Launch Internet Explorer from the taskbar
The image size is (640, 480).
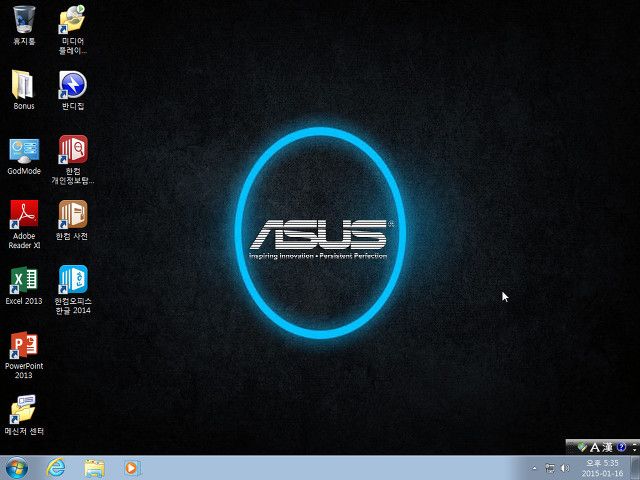[x=56, y=468]
